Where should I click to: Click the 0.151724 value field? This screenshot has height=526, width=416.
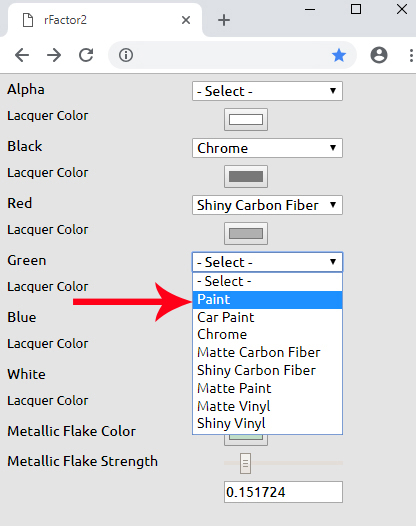(283, 492)
